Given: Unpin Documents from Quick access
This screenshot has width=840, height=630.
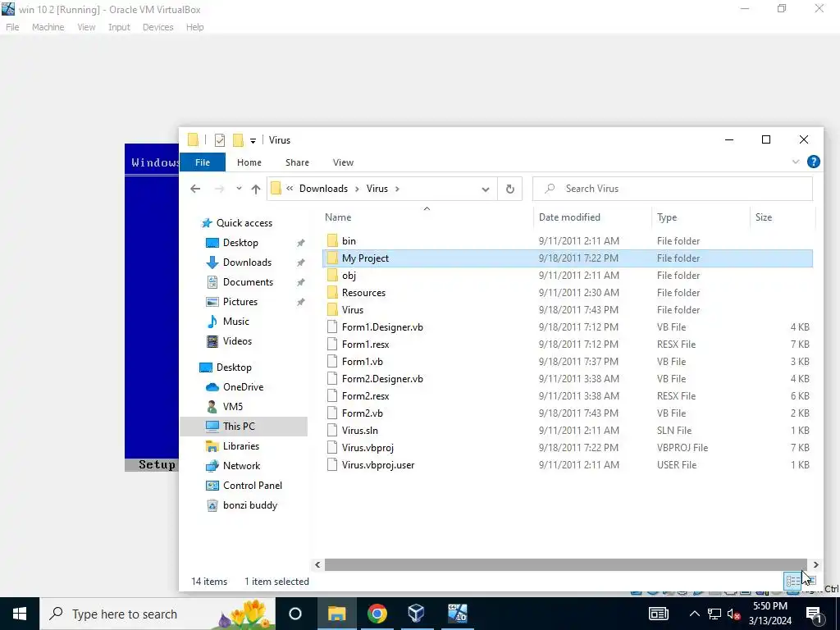Looking at the screenshot, I should click(x=301, y=282).
